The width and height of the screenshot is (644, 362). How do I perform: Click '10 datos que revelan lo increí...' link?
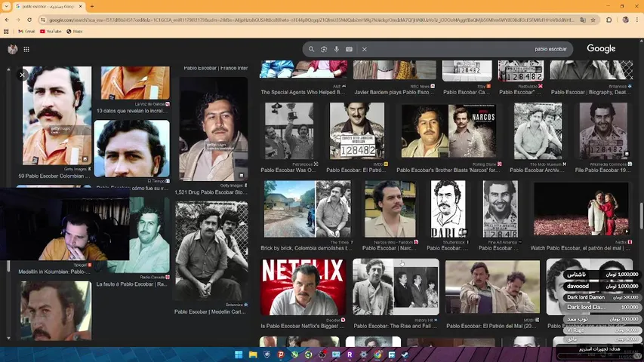pyautogui.click(x=132, y=111)
